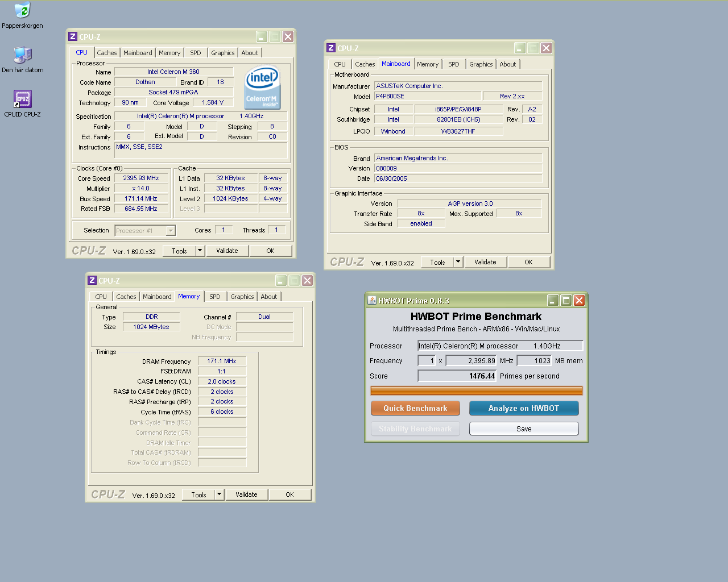
Task: Click Tools button in CPU tab window
Action: coord(179,251)
